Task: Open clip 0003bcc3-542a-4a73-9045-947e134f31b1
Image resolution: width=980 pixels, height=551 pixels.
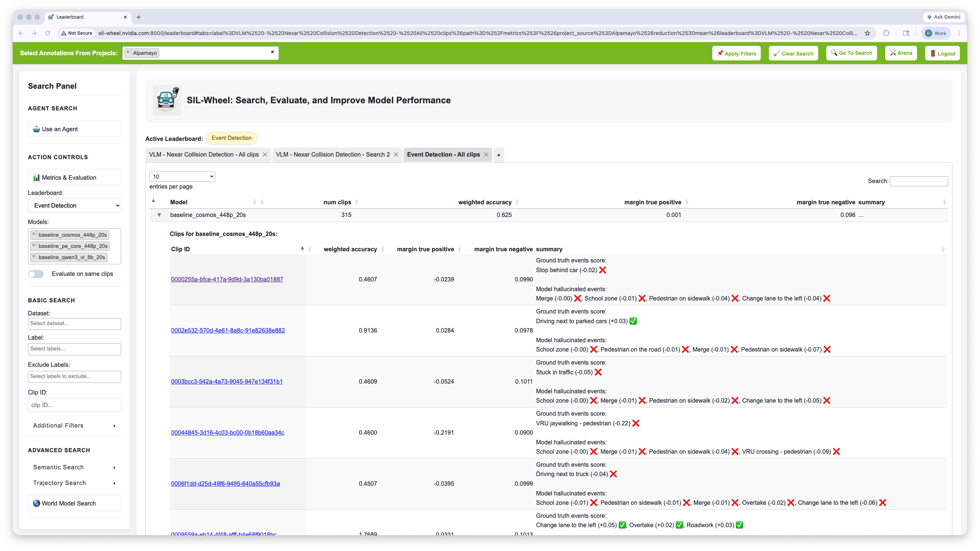Action: coord(227,381)
